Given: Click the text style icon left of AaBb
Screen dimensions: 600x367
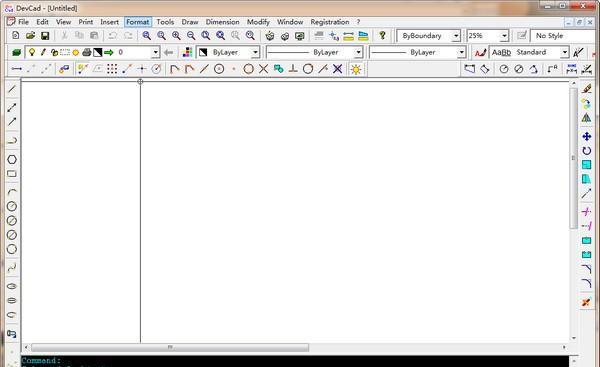Looking at the screenshot, I should tap(480, 52).
